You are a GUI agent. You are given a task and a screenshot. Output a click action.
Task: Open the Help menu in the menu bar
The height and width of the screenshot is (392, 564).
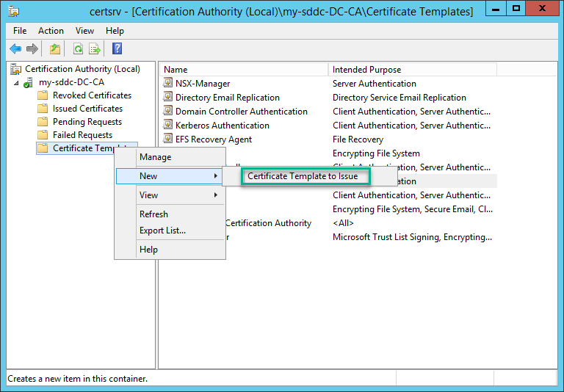[115, 31]
